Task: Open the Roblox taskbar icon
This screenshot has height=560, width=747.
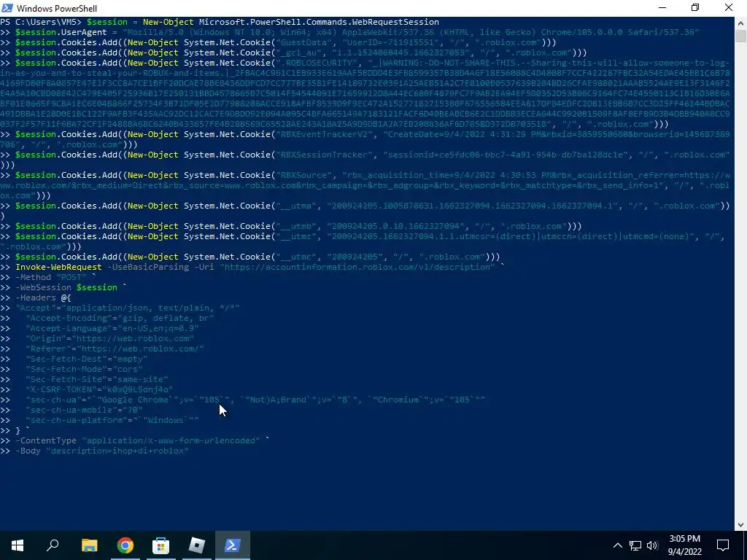Action: pos(196,545)
